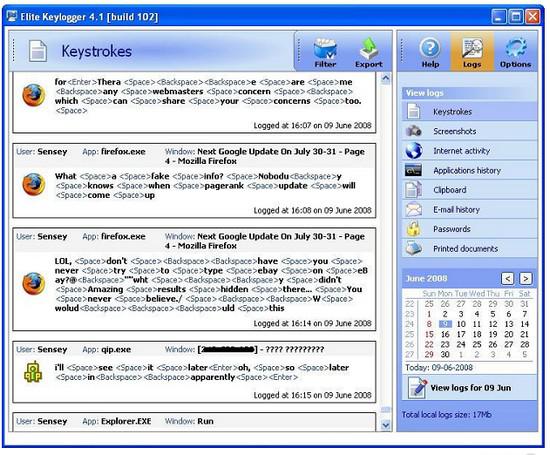Click the QIP icon in 16:15 entry

[x=33, y=372]
